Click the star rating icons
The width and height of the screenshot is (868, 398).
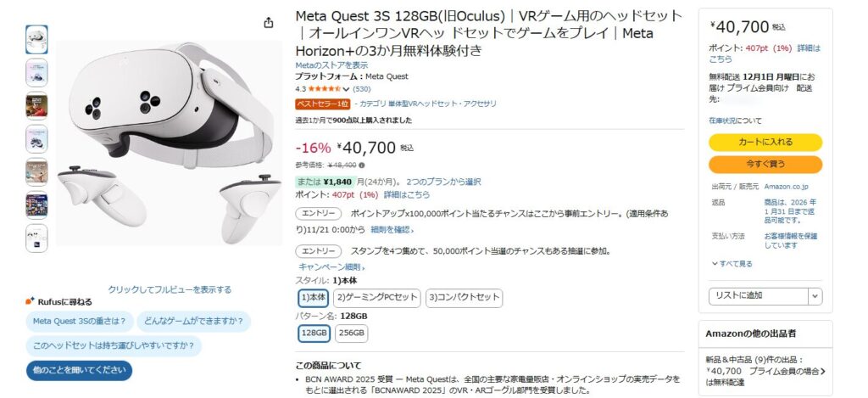[x=324, y=88]
